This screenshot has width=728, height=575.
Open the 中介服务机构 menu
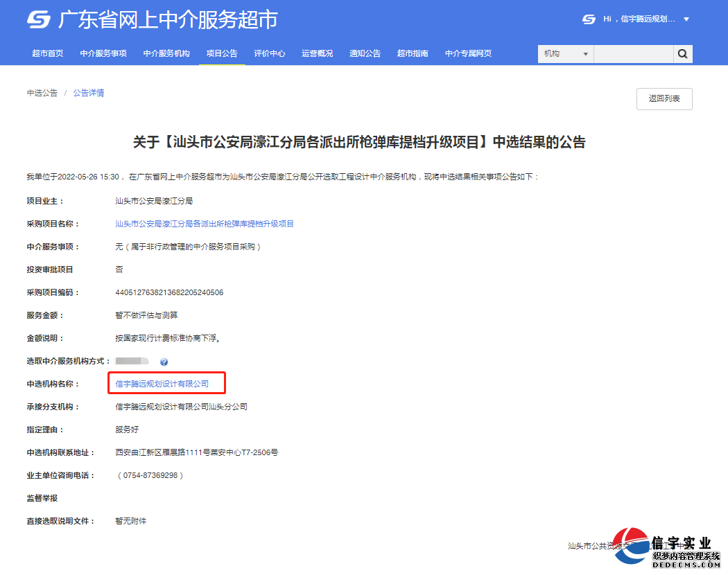(166, 53)
